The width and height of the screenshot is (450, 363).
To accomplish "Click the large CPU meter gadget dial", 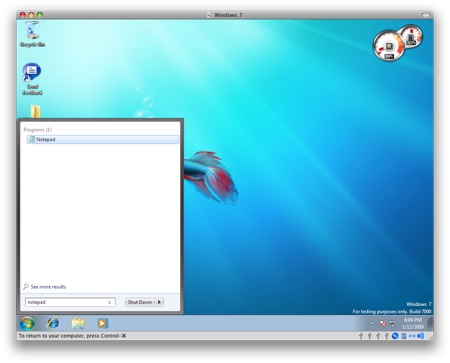I will pyautogui.click(x=388, y=46).
